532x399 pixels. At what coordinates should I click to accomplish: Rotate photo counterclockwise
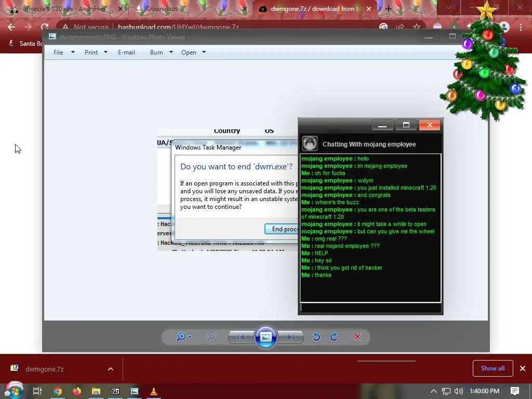[316, 337]
